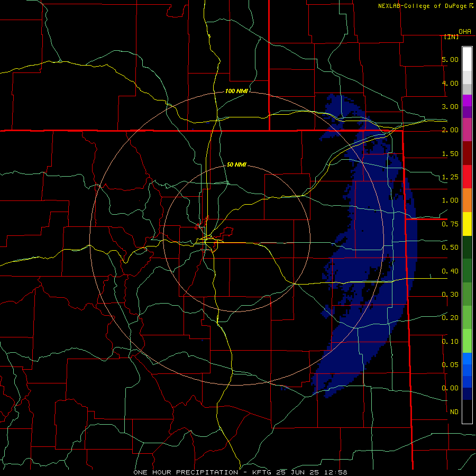Viewport: 476px width, 476px height.
Task: Select the bright red legend swatch
Action: pos(467,177)
